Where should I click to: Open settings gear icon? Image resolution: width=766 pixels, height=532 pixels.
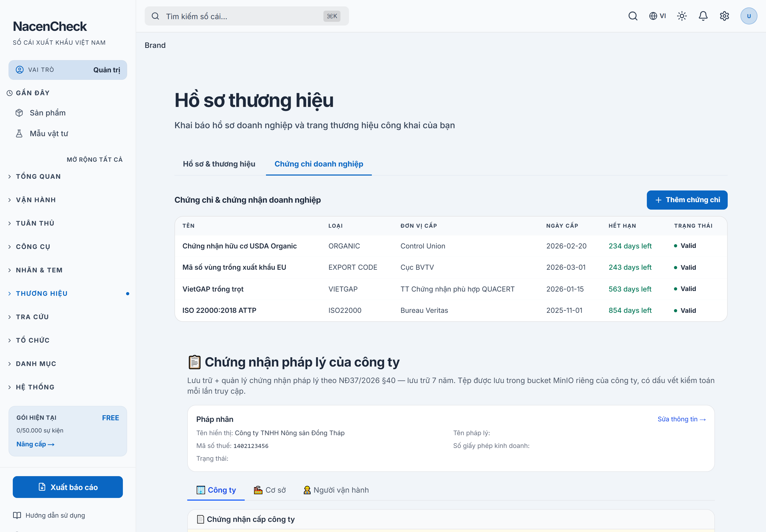click(724, 16)
